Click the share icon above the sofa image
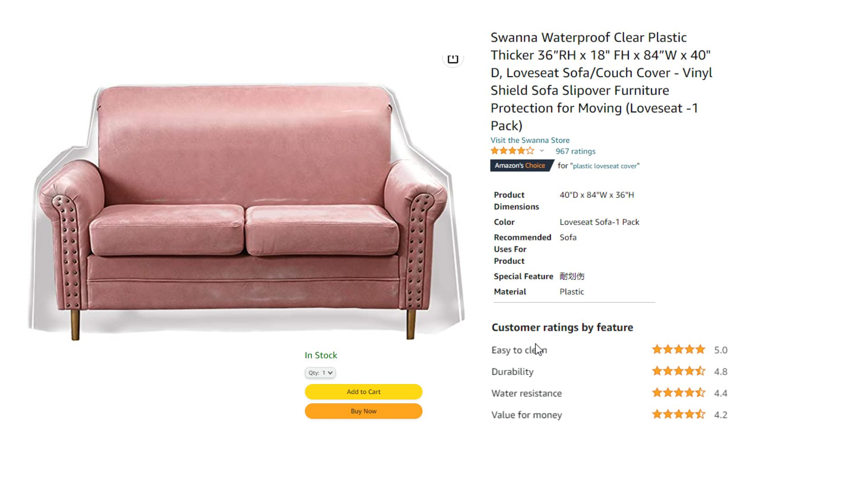Image resolution: width=868 pixels, height=488 pixels. click(x=453, y=59)
